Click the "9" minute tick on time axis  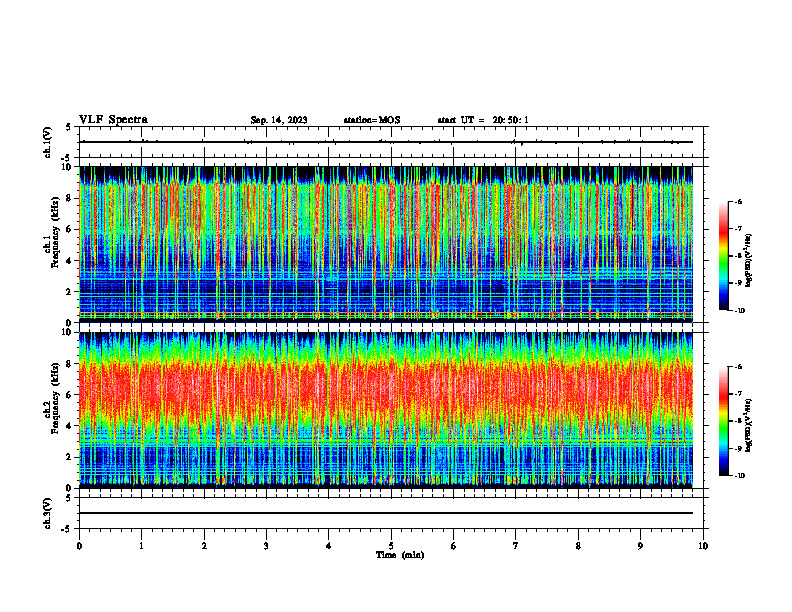tap(640, 546)
